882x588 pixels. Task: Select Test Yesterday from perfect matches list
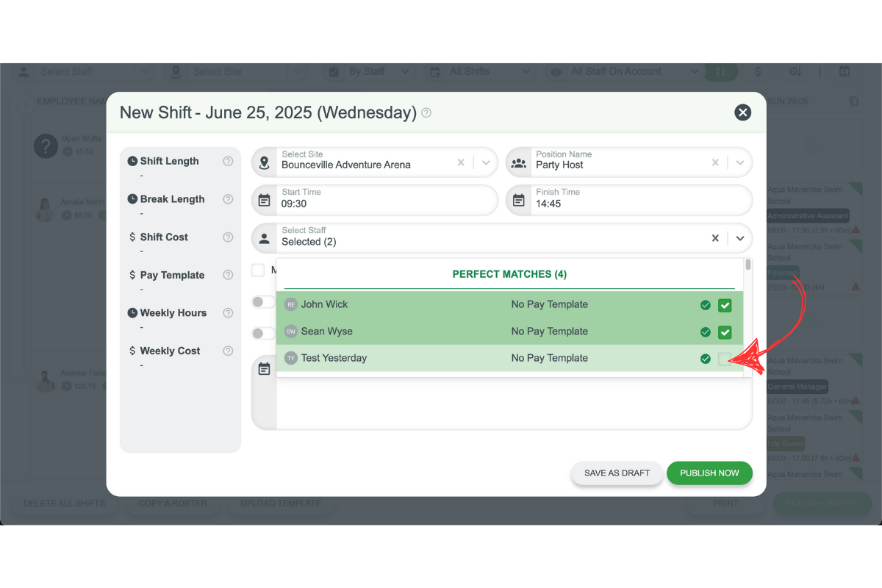tap(334, 358)
